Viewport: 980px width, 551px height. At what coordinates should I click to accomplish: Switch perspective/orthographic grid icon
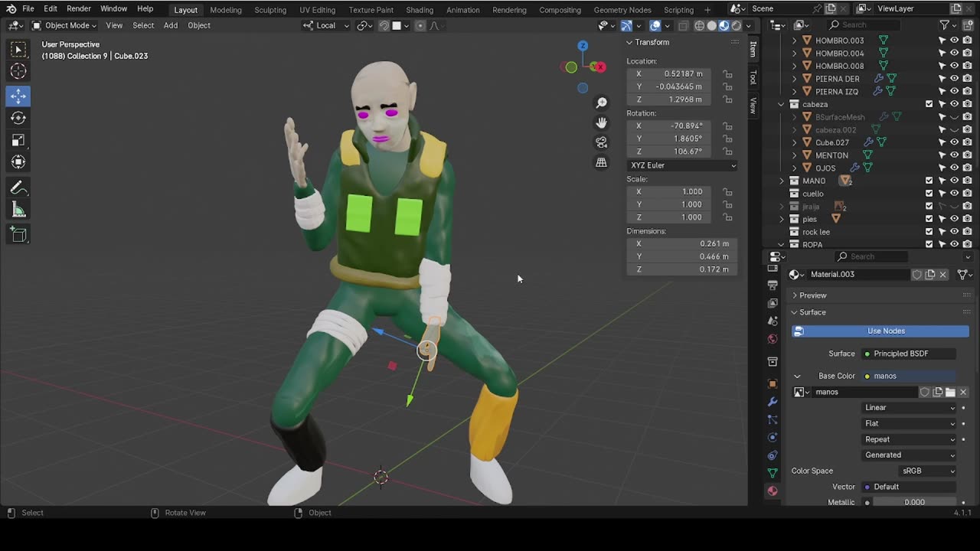coord(602,162)
